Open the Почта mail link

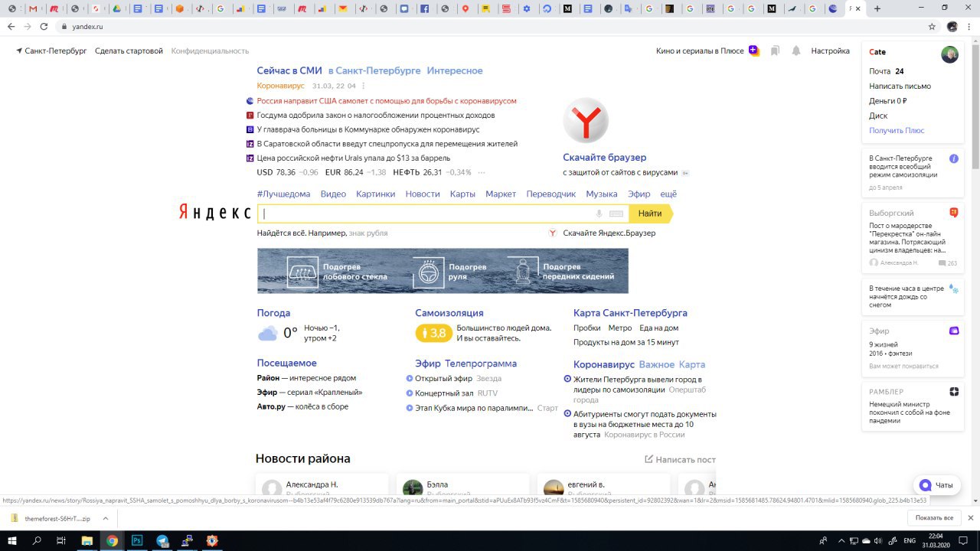coord(880,71)
